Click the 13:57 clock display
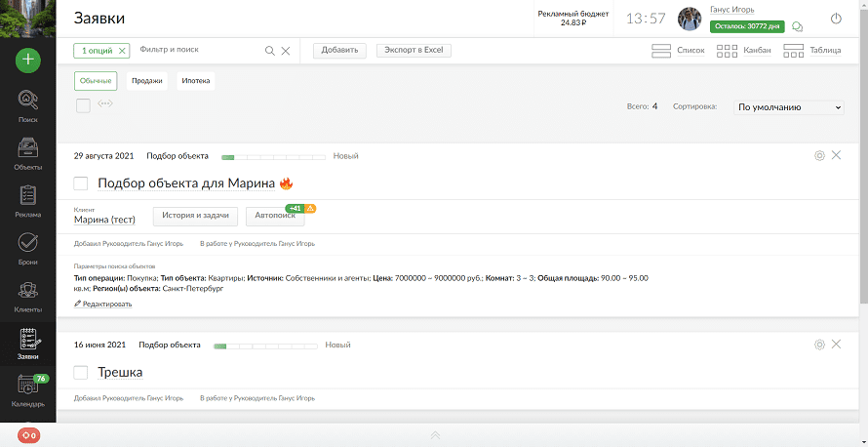 click(x=646, y=19)
